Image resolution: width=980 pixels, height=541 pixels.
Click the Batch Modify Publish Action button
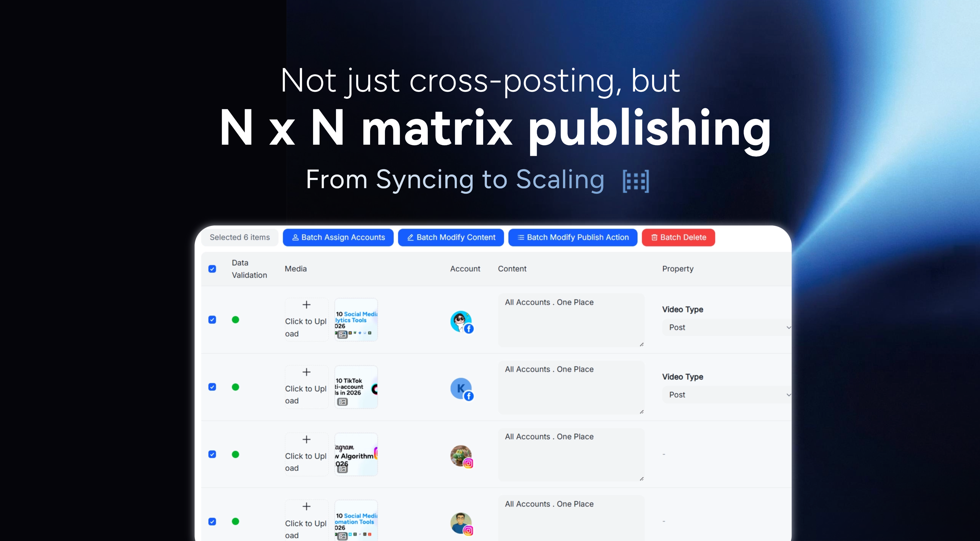[573, 237]
